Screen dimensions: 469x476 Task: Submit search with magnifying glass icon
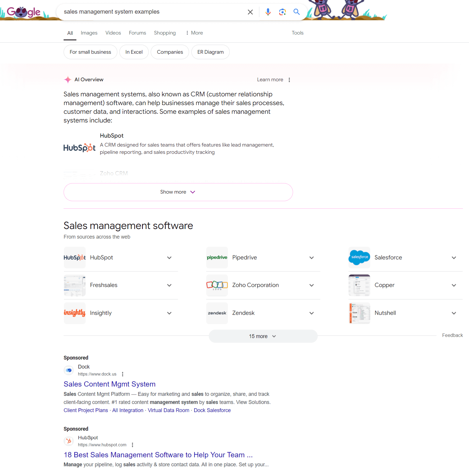point(297,12)
